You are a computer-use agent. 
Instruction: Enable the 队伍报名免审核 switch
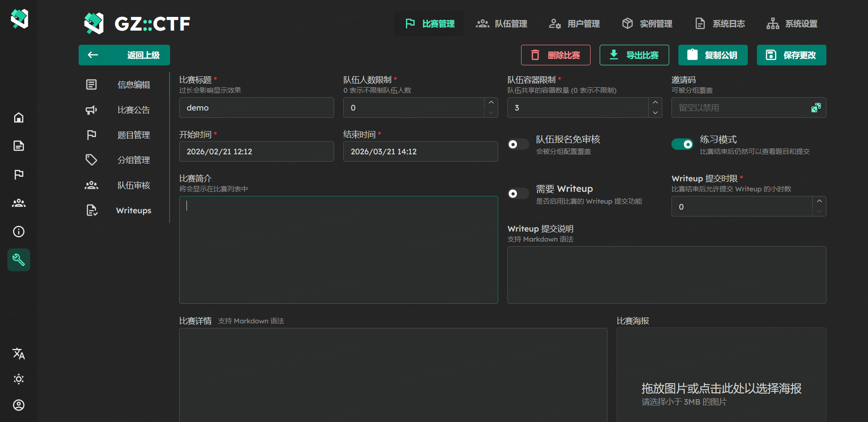pyautogui.click(x=518, y=144)
